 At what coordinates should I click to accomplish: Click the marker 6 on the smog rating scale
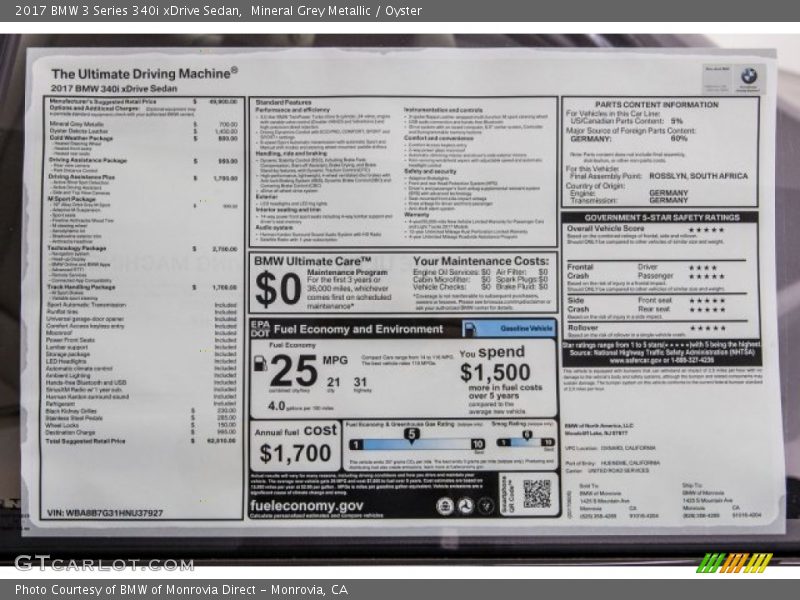[x=527, y=435]
